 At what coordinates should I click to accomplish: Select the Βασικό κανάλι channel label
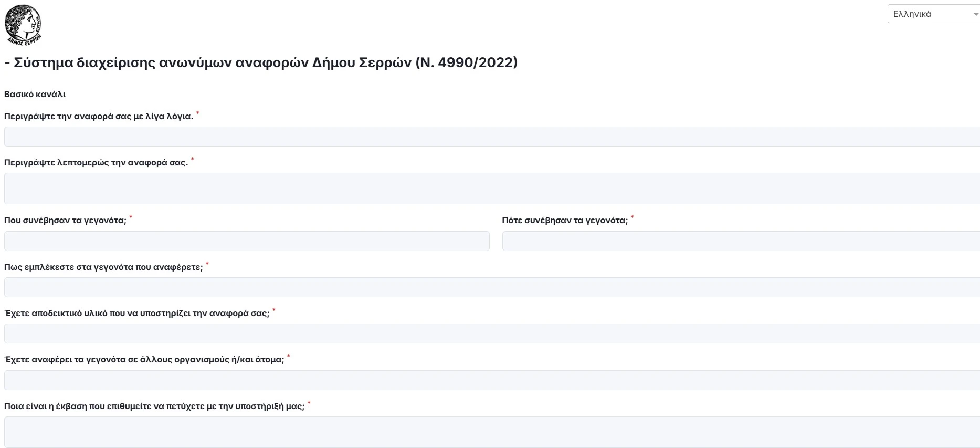pos(35,95)
